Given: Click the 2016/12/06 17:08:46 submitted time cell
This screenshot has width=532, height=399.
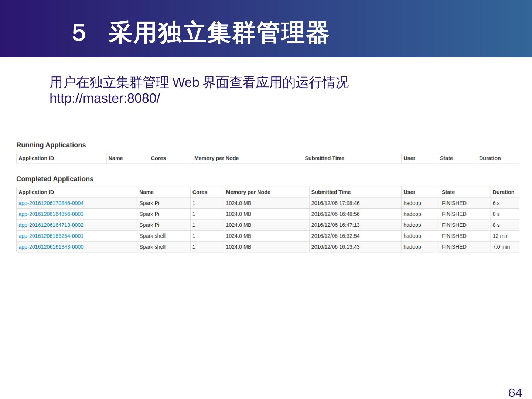Looking at the screenshot, I should (335, 203).
